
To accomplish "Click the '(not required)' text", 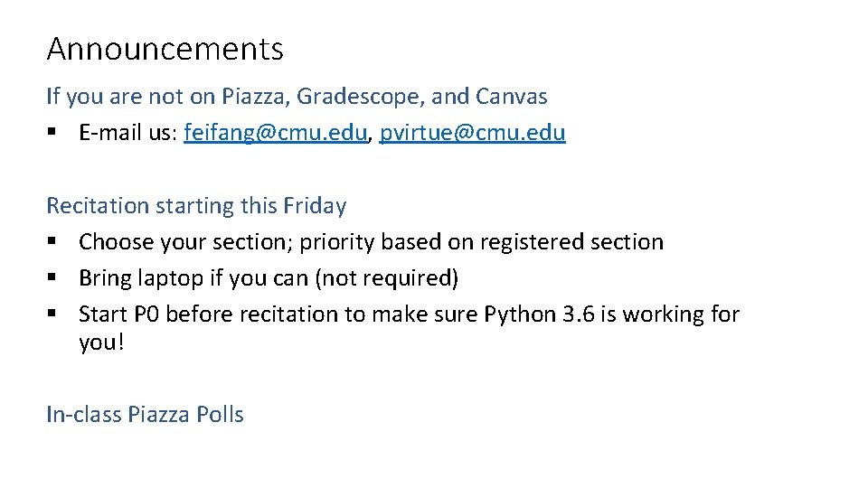I will pos(387,278).
